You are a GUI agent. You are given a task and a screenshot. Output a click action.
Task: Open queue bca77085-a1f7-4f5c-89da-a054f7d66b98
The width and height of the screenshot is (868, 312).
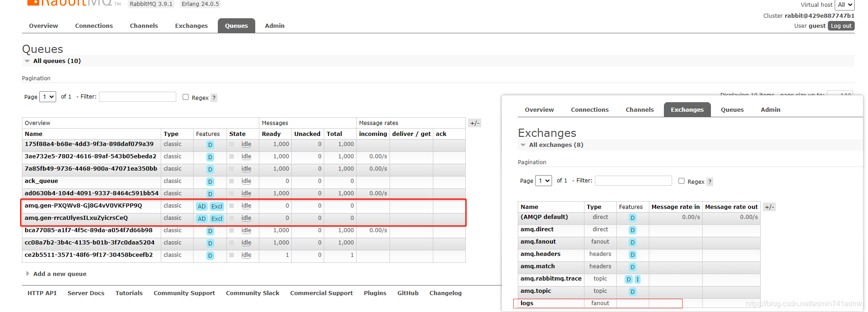(89, 230)
